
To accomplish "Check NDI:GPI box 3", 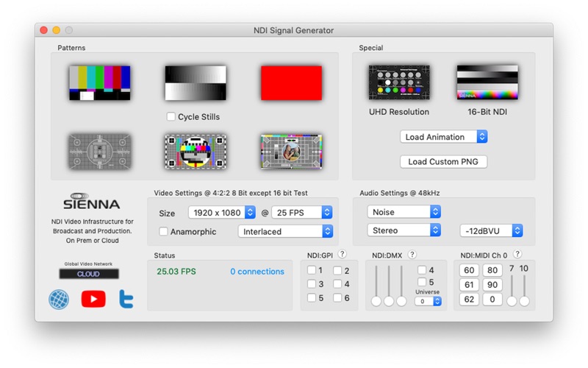I will [x=311, y=283].
